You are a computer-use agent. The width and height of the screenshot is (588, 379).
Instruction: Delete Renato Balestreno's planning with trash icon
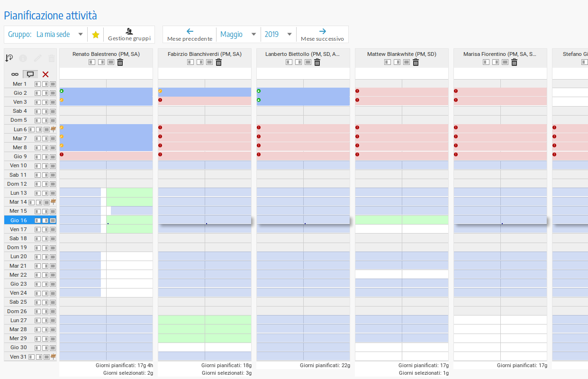120,62
